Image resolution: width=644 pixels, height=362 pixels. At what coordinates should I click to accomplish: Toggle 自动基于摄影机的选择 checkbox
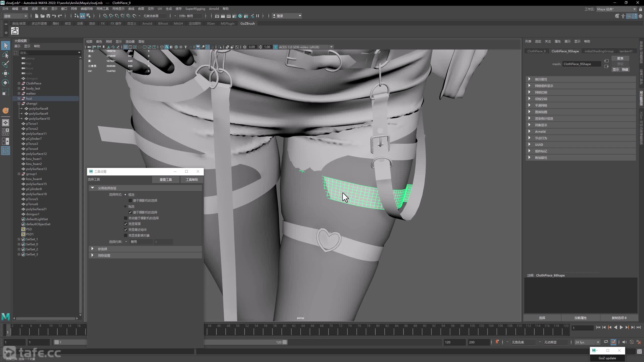[x=126, y=218]
